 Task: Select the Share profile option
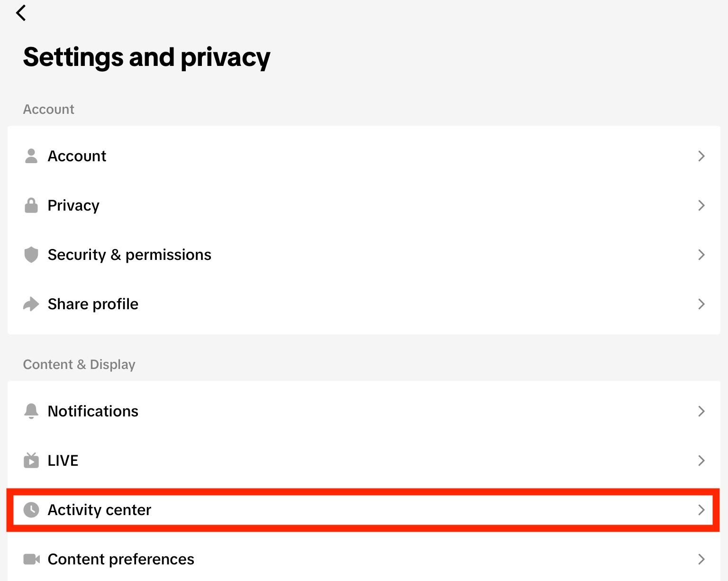tap(93, 304)
